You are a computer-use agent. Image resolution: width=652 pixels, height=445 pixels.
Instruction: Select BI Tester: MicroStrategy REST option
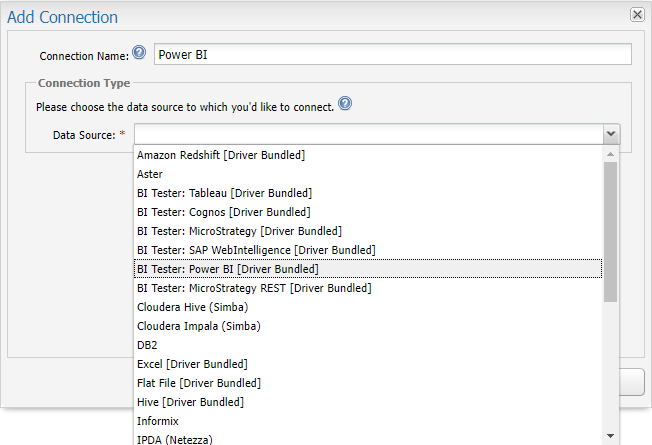pos(368,288)
